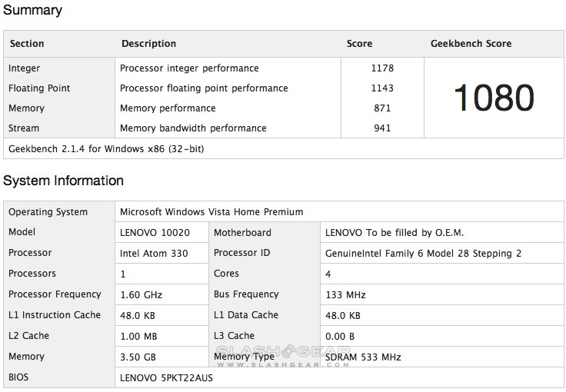566x392 pixels.
Task: Click the Floating Point score 1143
Action: pyautogui.click(x=382, y=88)
